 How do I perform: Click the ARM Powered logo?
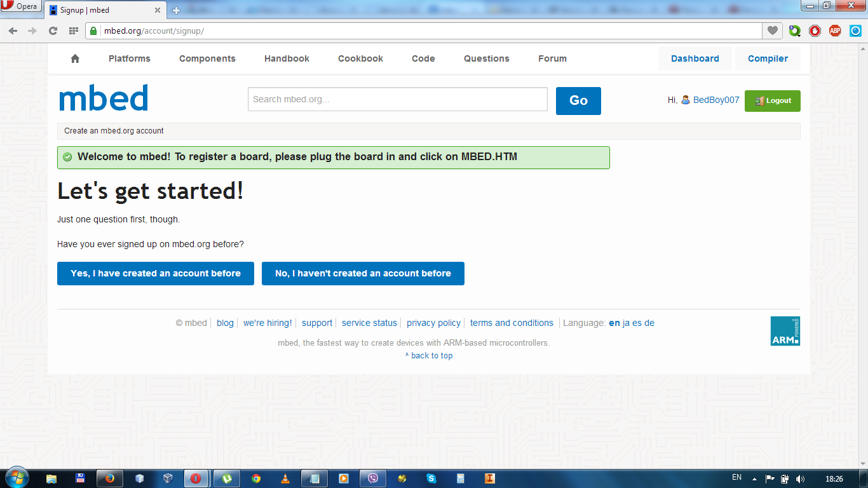tap(785, 331)
